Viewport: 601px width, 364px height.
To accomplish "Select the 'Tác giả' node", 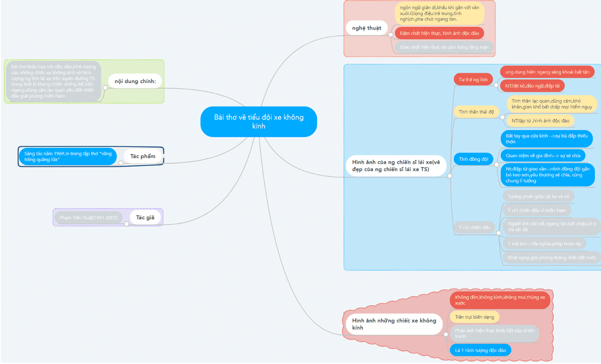I will click(x=145, y=217).
